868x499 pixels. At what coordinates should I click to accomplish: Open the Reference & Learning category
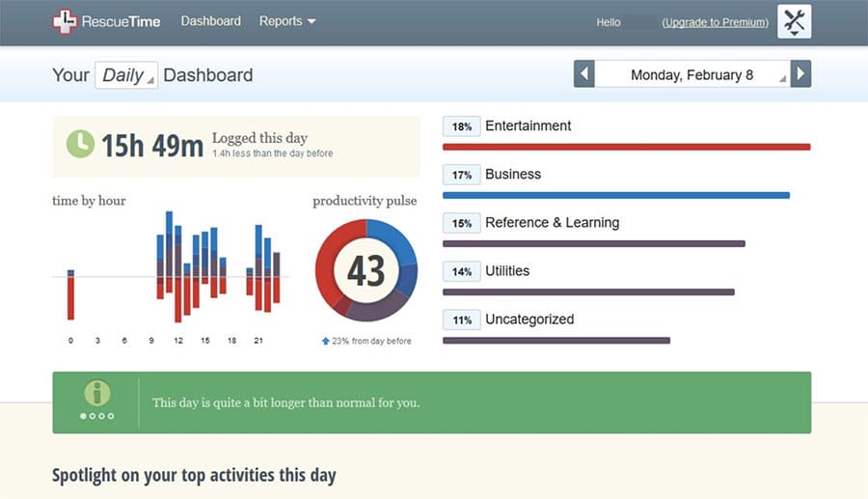pyautogui.click(x=552, y=223)
